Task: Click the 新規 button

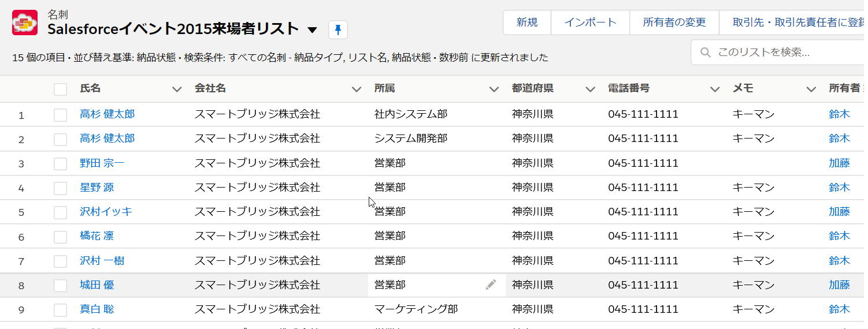Action: tap(527, 23)
